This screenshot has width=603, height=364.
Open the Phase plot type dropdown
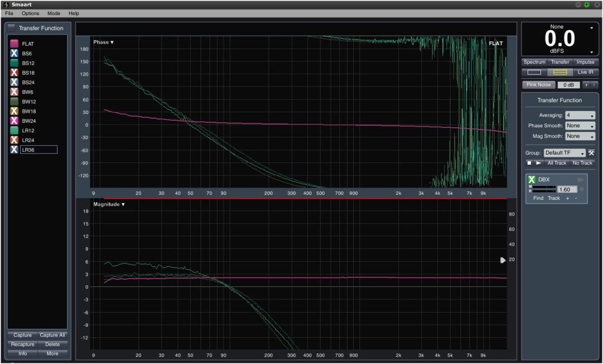coord(103,42)
